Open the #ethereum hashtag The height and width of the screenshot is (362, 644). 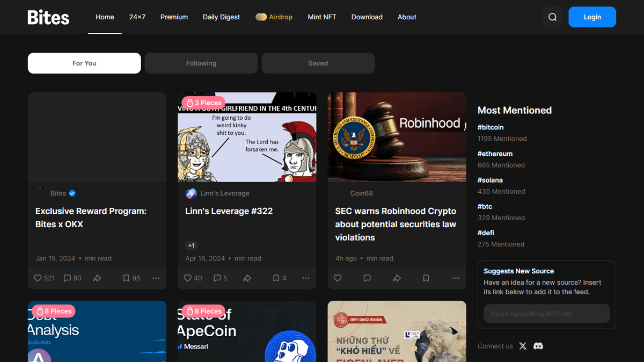coord(495,154)
